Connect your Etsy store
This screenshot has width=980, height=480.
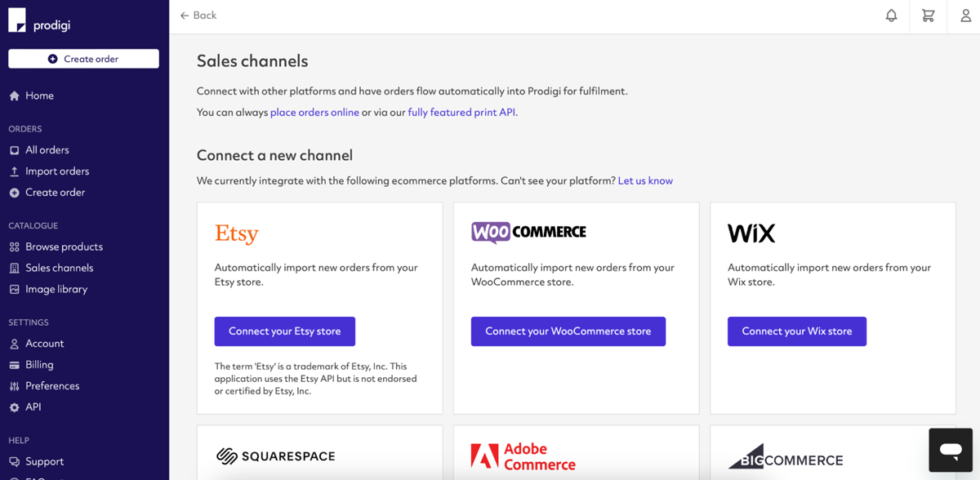284,331
